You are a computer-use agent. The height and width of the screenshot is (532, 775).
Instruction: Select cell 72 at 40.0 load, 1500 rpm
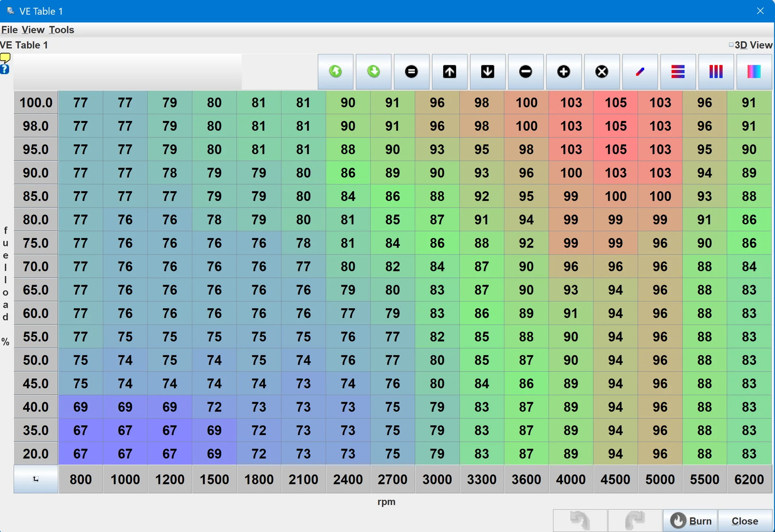click(214, 407)
